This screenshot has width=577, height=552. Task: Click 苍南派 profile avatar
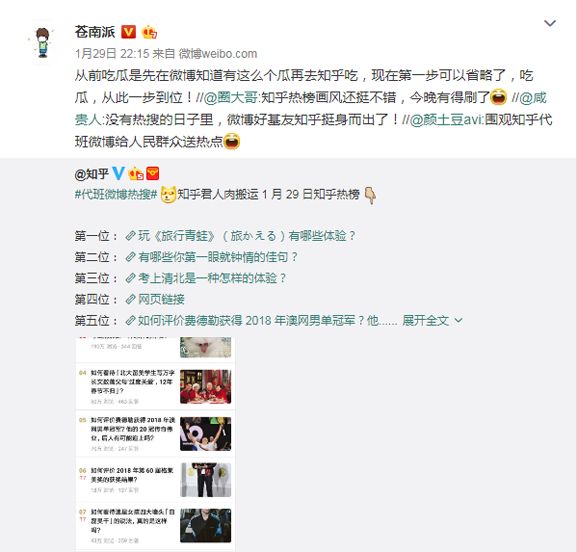[42, 43]
